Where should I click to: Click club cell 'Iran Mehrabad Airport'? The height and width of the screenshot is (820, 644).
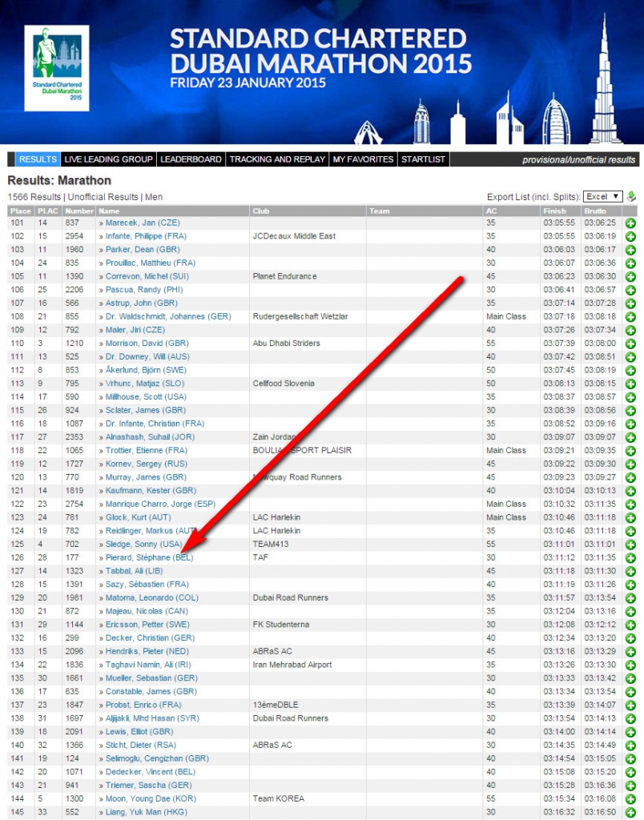292,665
